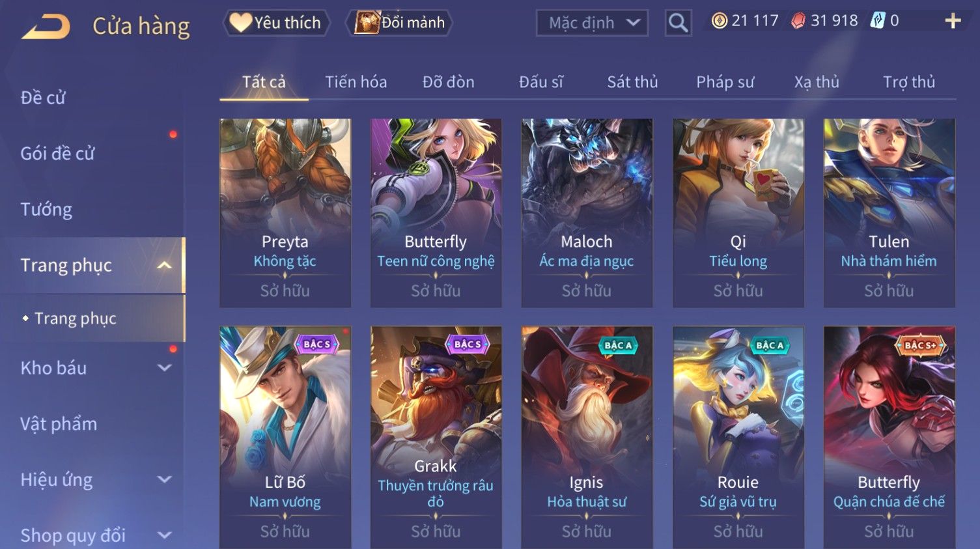This screenshot has width=980, height=549.
Task: Select the Tiến hóa tab
Action: coord(356,82)
